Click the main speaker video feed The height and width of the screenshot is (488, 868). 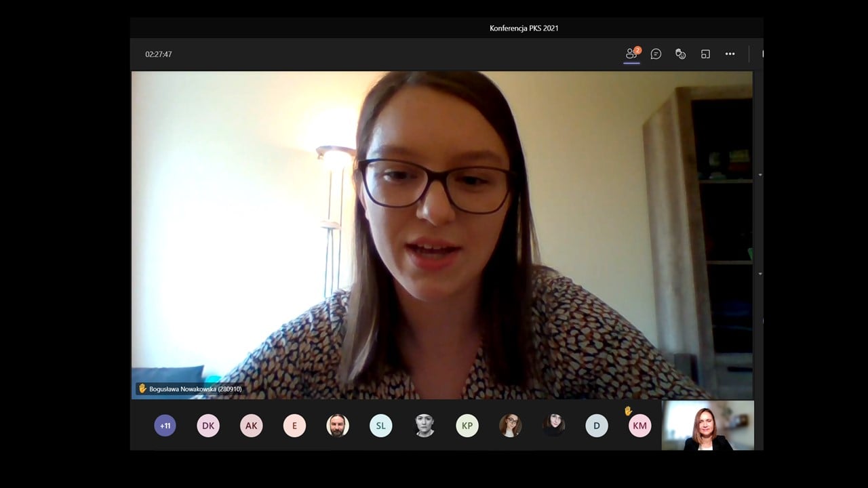click(441, 235)
